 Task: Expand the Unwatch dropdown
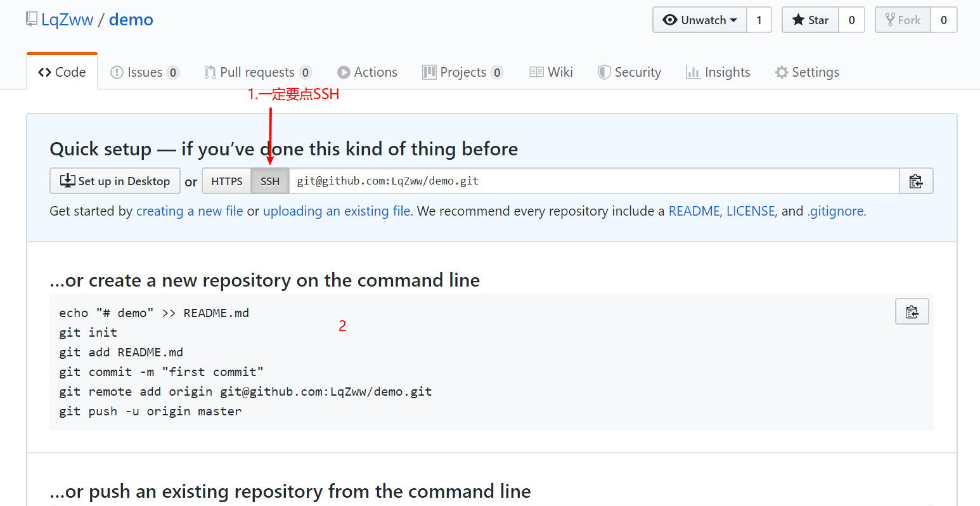700,20
